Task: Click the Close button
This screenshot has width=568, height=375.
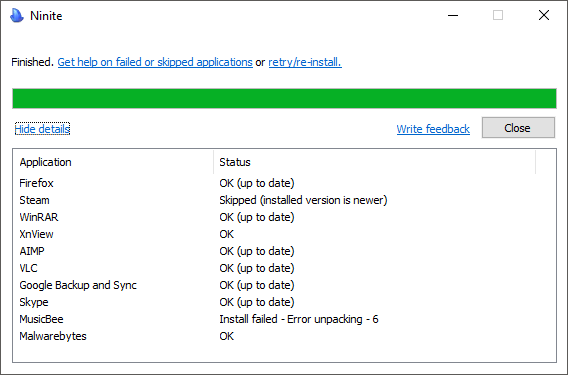Action: click(x=518, y=128)
